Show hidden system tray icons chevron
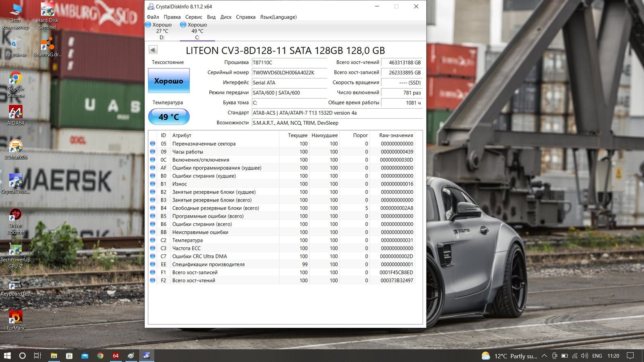 [x=544, y=356]
